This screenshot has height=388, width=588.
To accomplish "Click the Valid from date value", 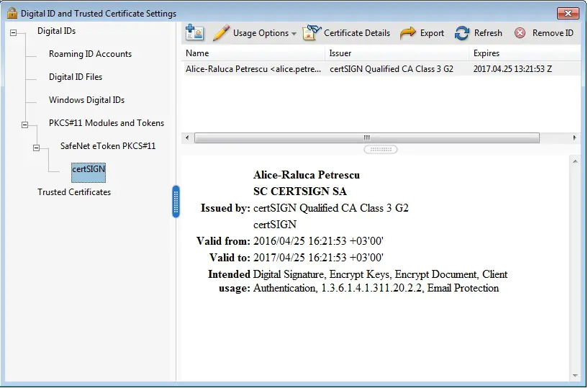I will click(318, 241).
